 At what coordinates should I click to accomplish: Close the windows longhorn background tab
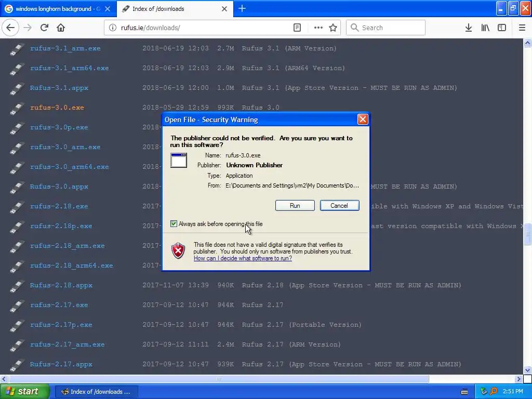[108, 9]
